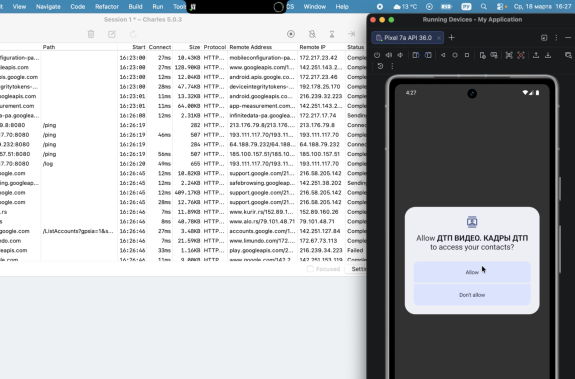Add a new device tab

click(451, 38)
